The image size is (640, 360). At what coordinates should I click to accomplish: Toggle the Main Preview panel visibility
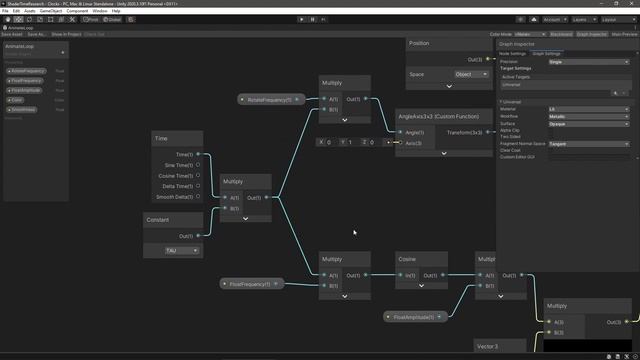[624, 34]
